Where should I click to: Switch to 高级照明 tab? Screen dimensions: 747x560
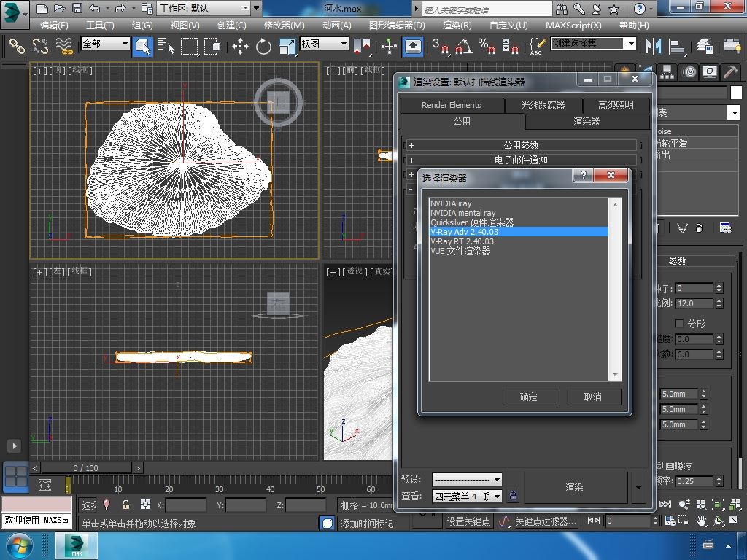click(x=616, y=105)
